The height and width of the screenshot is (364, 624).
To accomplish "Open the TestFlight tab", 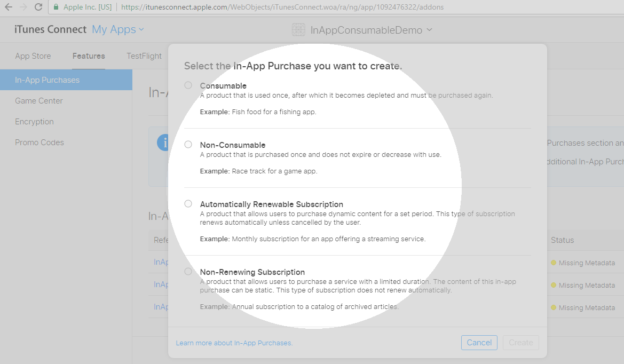I will coord(144,56).
